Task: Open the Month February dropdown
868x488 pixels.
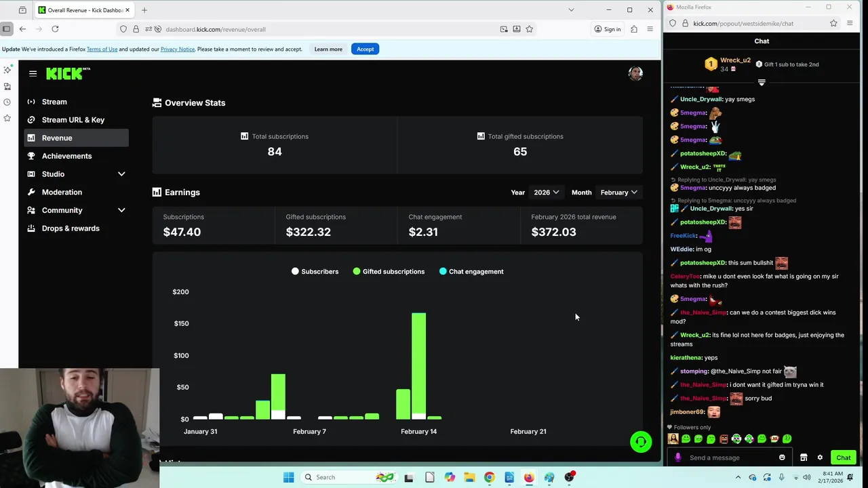Action: click(x=618, y=192)
